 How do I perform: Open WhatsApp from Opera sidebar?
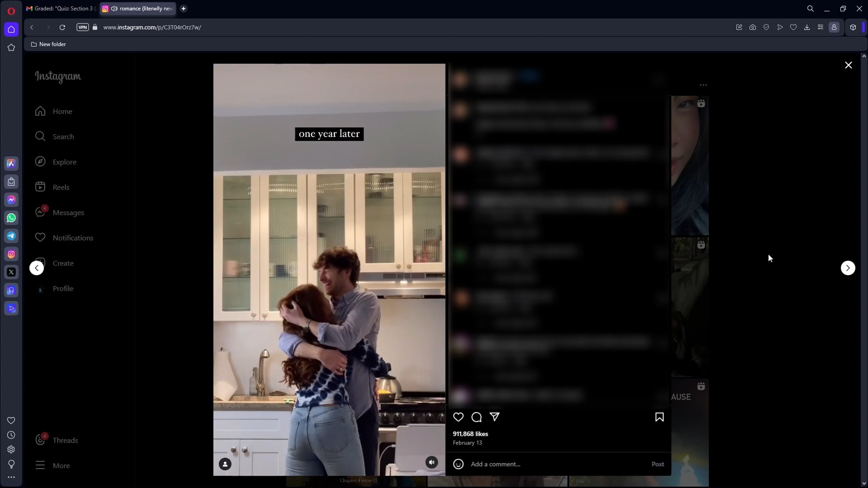11,218
